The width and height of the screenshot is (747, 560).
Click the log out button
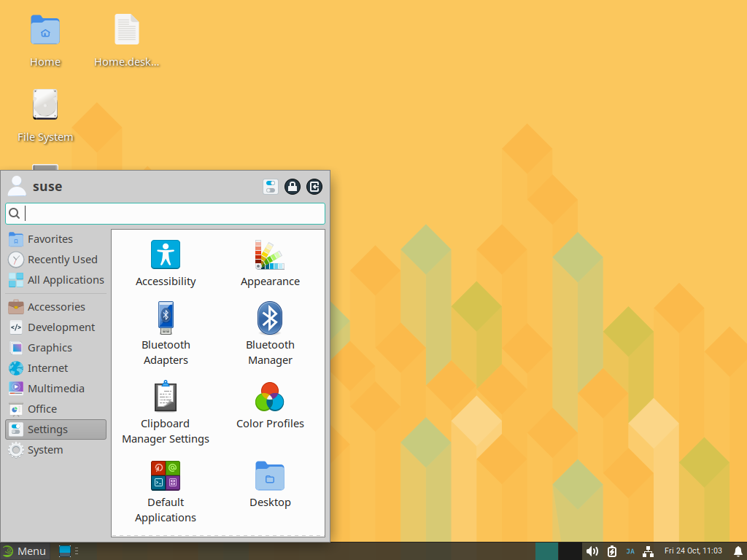(x=314, y=187)
